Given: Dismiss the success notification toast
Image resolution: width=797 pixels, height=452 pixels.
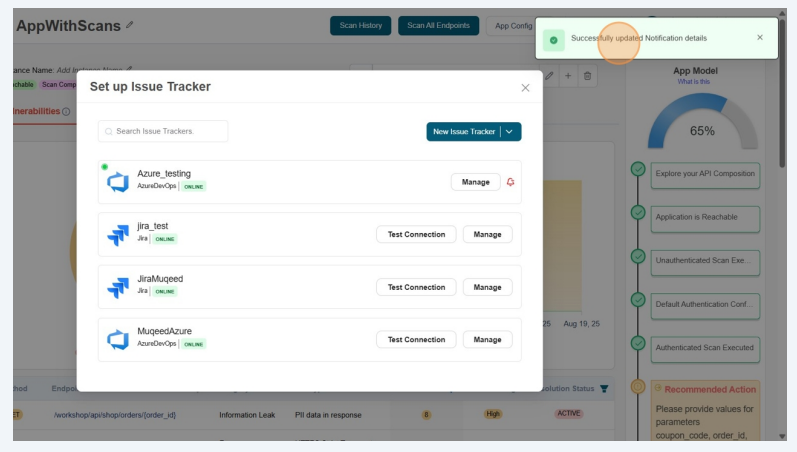Looking at the screenshot, I should pos(759,38).
